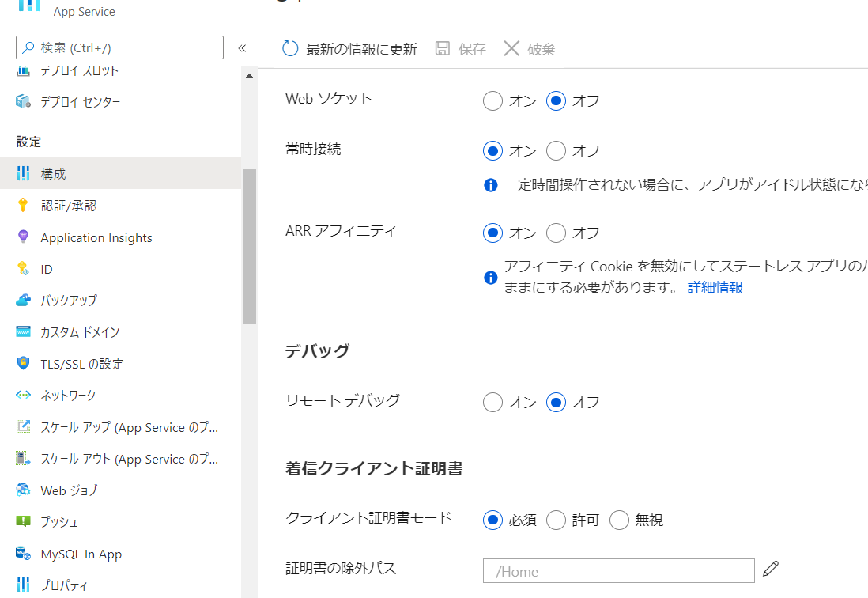Click the Web ジョブ icon
The image size is (868, 598).
pyautogui.click(x=23, y=490)
